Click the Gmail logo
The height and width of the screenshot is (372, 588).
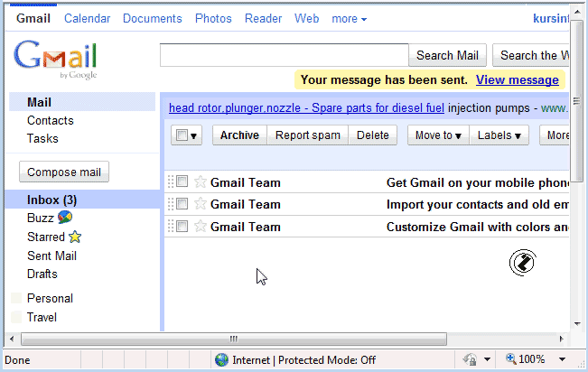point(55,60)
